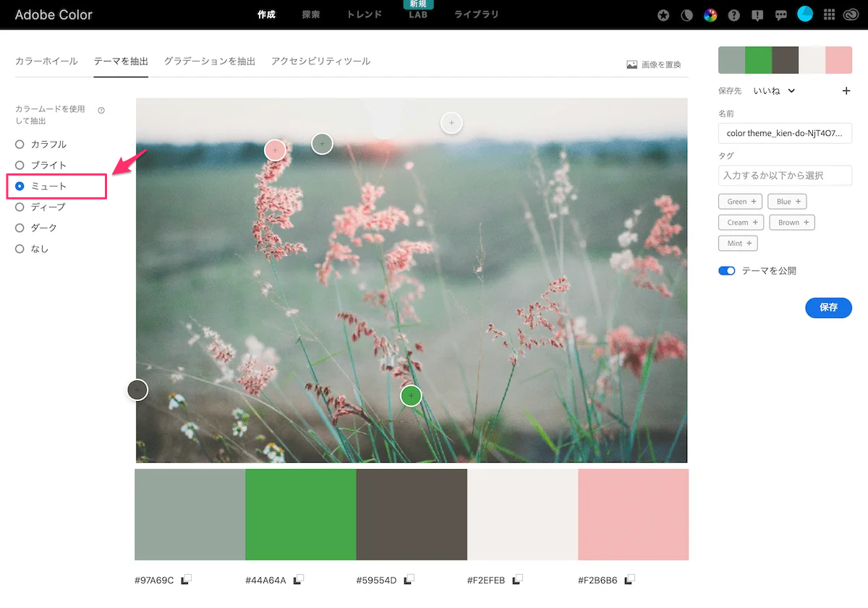Select the ミュート color mood

[x=20, y=186]
